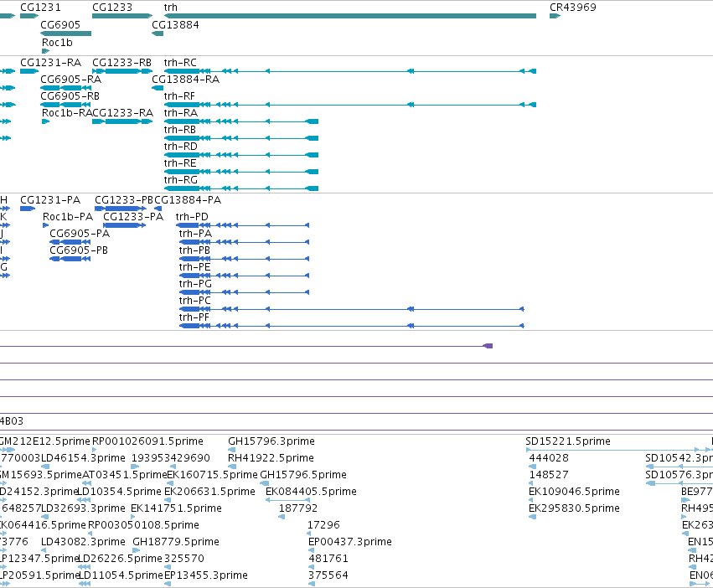Screen dimensions: 713x588
Task: Click transcript label CG1231-RA
Action: (x=51, y=63)
